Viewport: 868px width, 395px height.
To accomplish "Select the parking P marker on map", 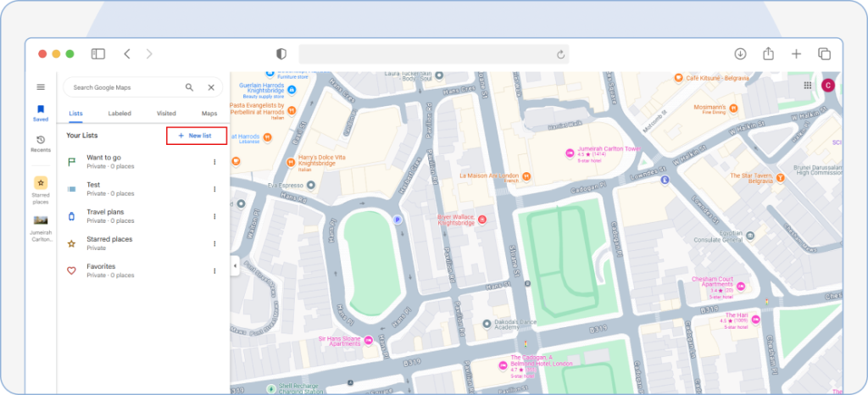I will click(397, 220).
